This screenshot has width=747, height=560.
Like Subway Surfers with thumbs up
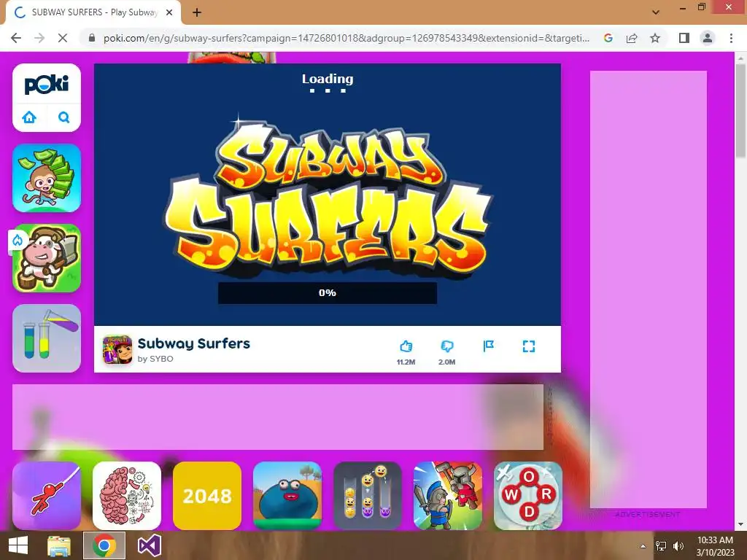[x=406, y=346]
